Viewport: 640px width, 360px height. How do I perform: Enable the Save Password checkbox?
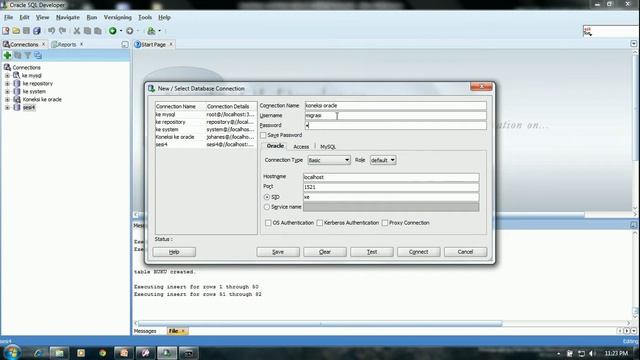tap(263, 135)
